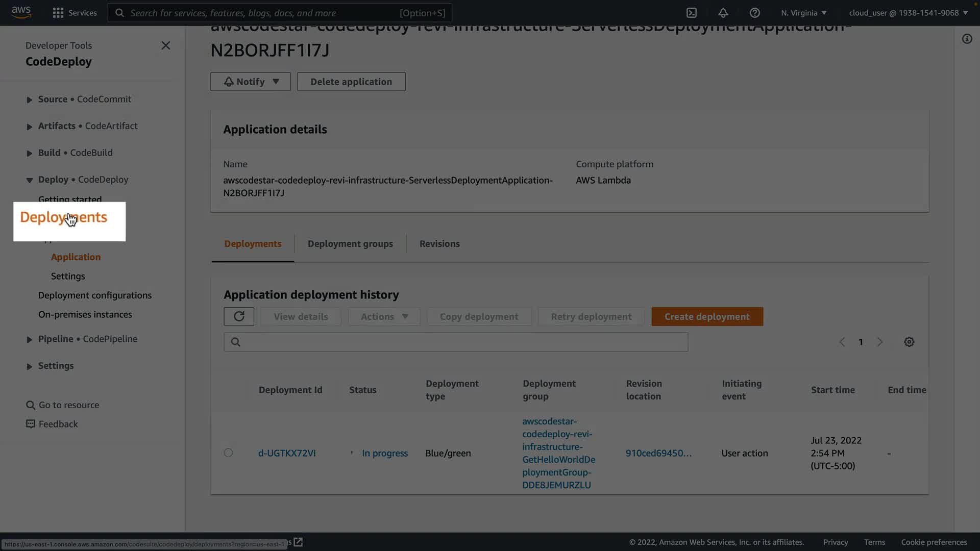Open the help question mark icon
980x551 pixels.
755,13
